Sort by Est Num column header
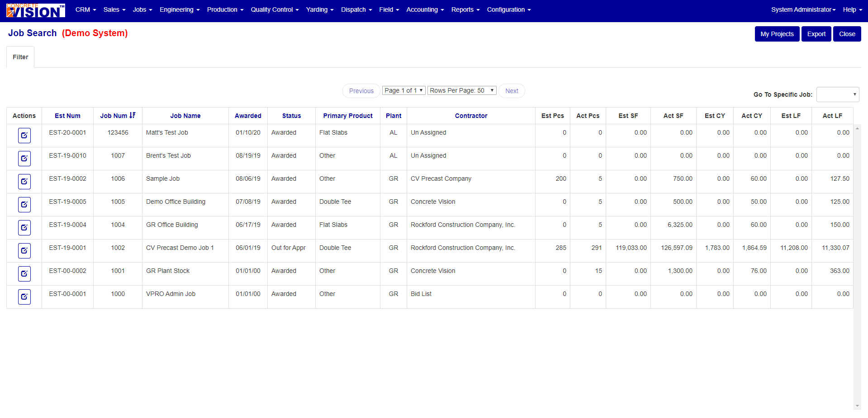This screenshot has height=418, width=868. point(67,116)
